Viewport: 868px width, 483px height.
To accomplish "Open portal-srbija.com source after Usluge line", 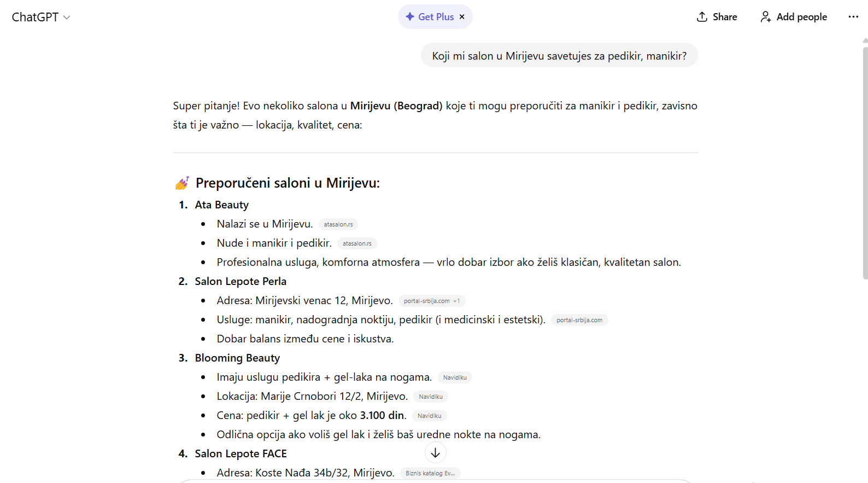I will [x=579, y=320].
